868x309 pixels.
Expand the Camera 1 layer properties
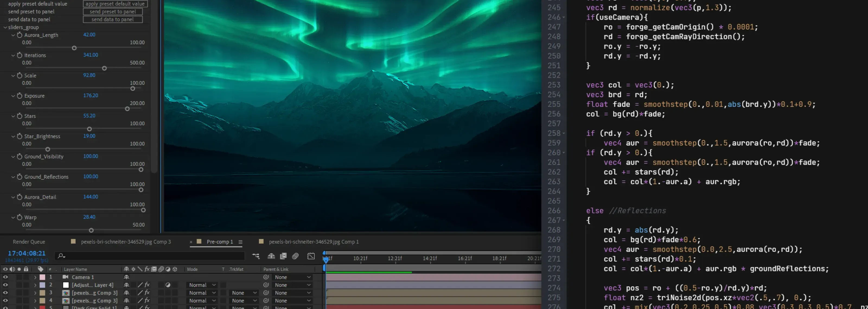click(x=35, y=277)
